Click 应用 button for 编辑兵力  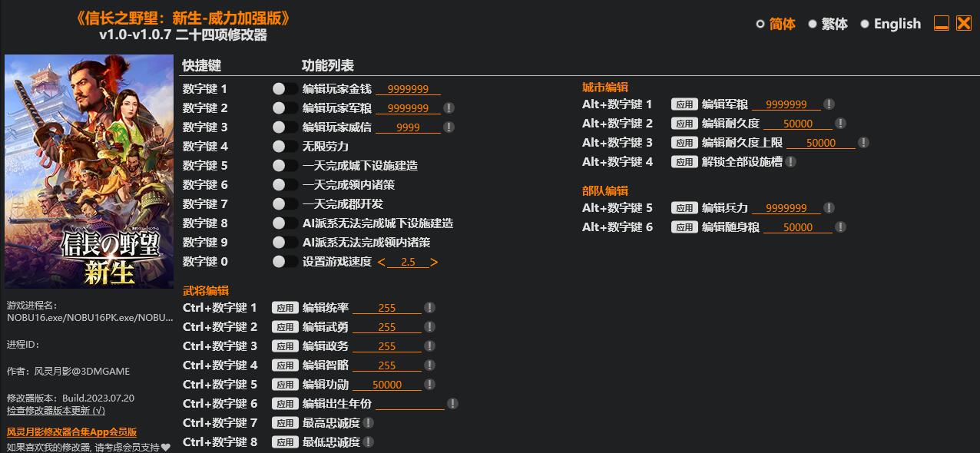[684, 208]
